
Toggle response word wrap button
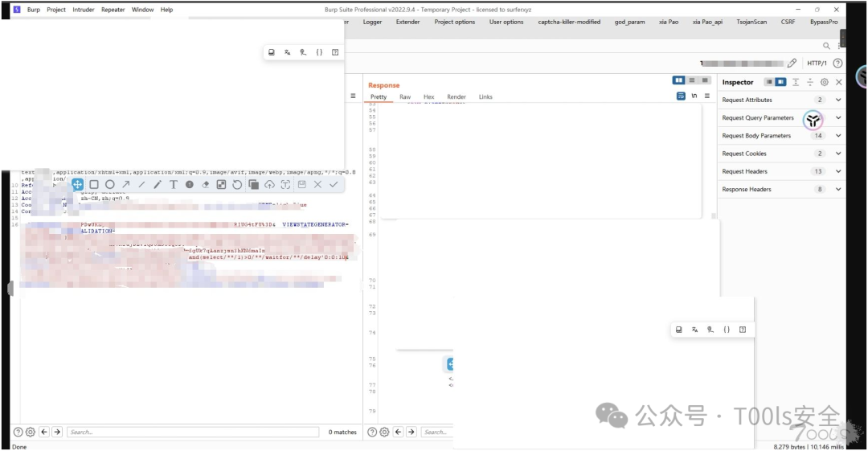[681, 96]
